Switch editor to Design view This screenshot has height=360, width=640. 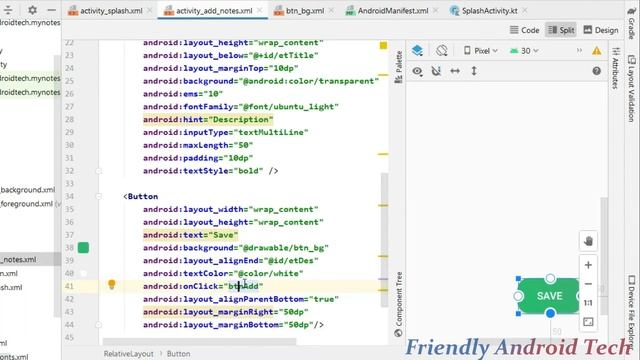[601, 30]
